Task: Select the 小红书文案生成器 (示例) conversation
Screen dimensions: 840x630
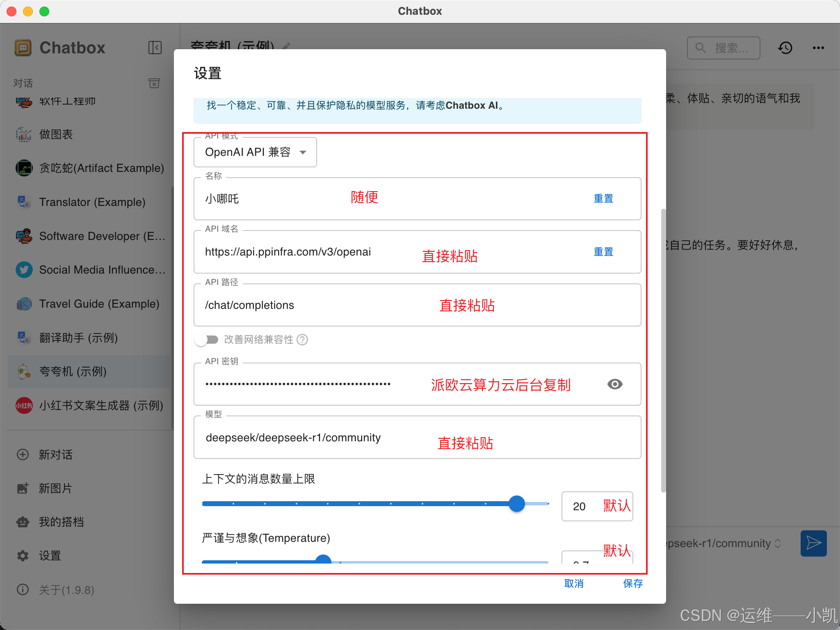Action: click(89, 406)
